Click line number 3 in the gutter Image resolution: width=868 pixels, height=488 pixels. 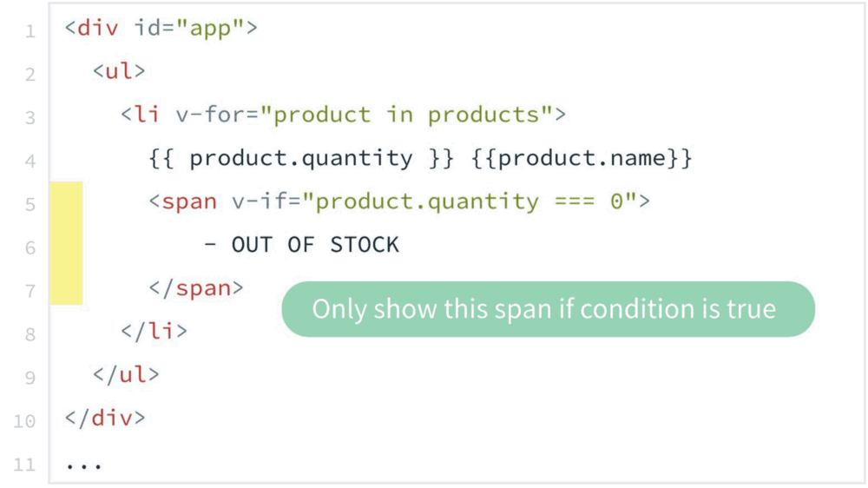coord(30,118)
